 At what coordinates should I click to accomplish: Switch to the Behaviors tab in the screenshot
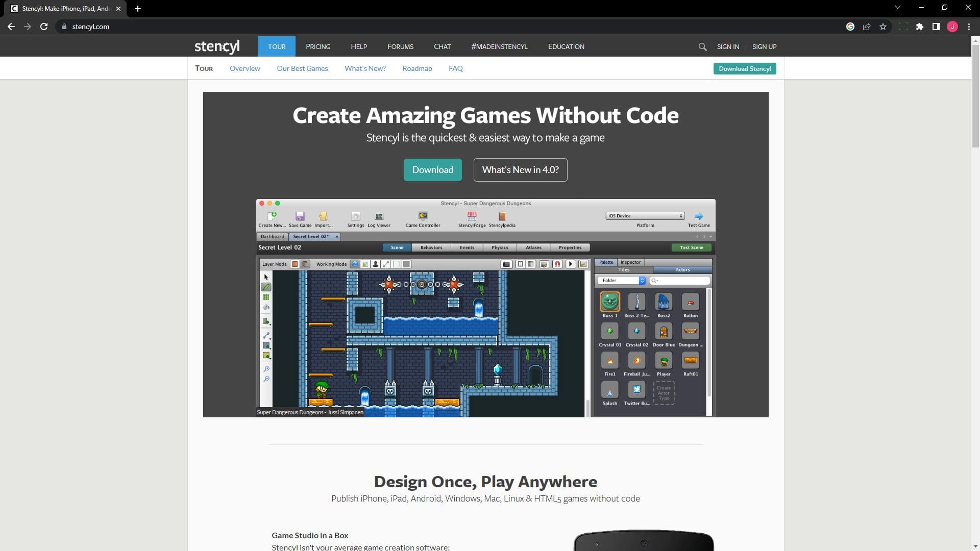(x=431, y=247)
